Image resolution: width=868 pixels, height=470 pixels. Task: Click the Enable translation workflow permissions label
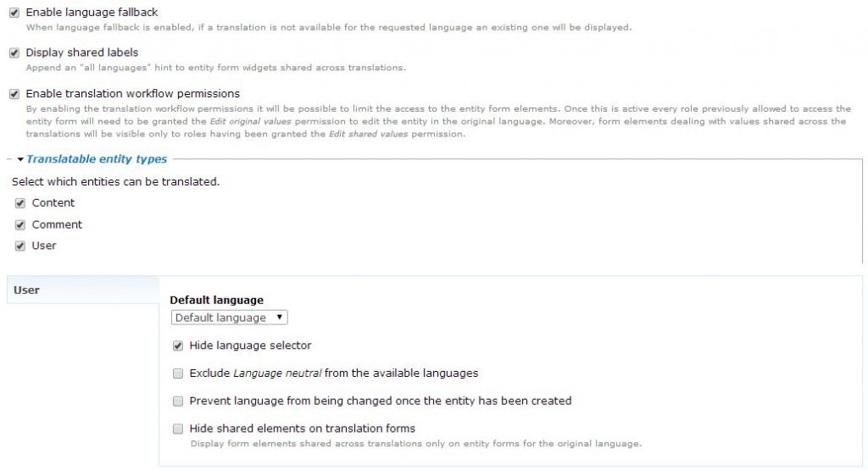[x=132, y=94]
